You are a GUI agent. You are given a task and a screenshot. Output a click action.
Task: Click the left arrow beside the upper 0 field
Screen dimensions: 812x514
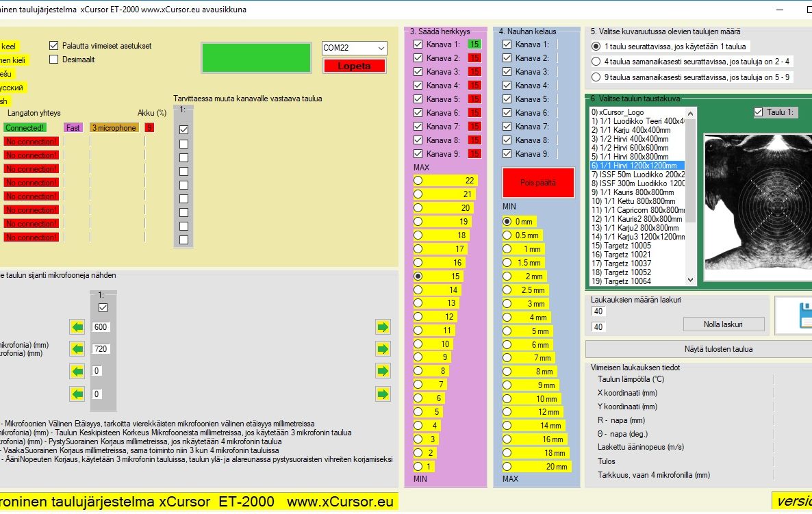point(77,371)
